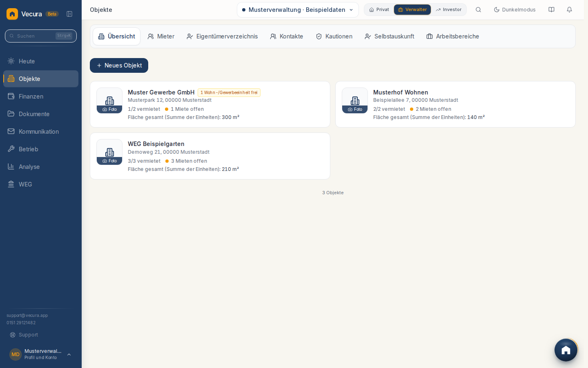The height and width of the screenshot is (368, 588).
Task: Click the Neues Objekt button
Action: pyautogui.click(x=119, y=65)
